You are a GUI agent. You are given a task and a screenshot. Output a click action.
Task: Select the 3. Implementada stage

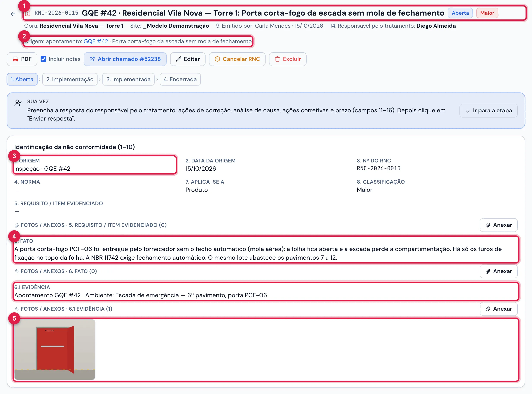point(128,79)
